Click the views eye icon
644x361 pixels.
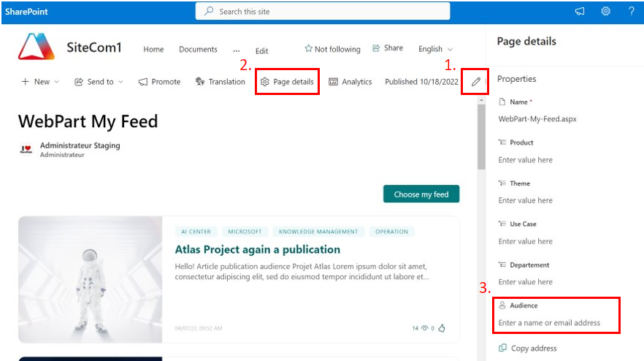[425, 328]
